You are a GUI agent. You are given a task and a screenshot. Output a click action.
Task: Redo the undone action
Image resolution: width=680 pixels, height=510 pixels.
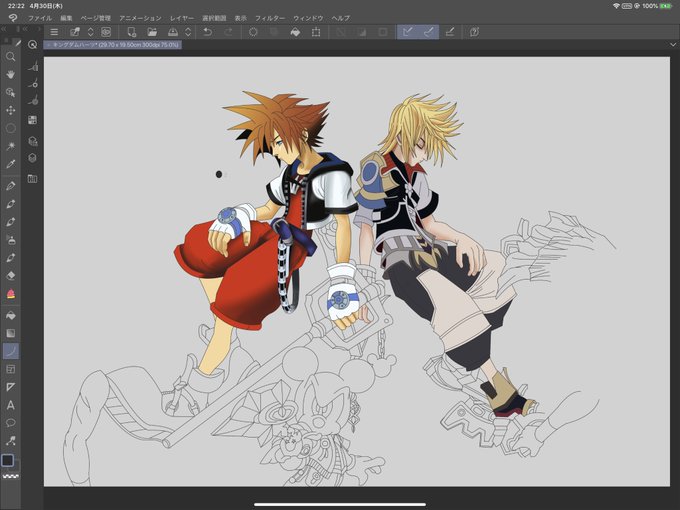[x=228, y=32]
